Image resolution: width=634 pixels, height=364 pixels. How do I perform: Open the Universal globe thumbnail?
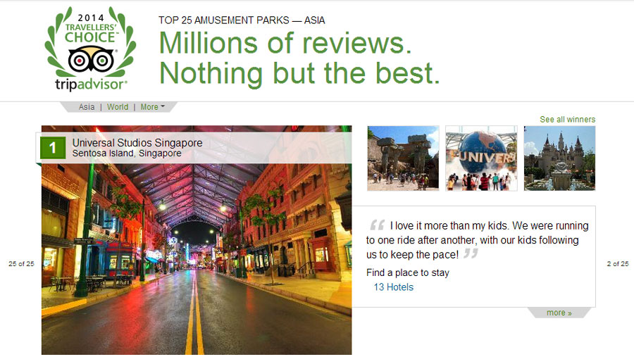pyautogui.click(x=481, y=158)
